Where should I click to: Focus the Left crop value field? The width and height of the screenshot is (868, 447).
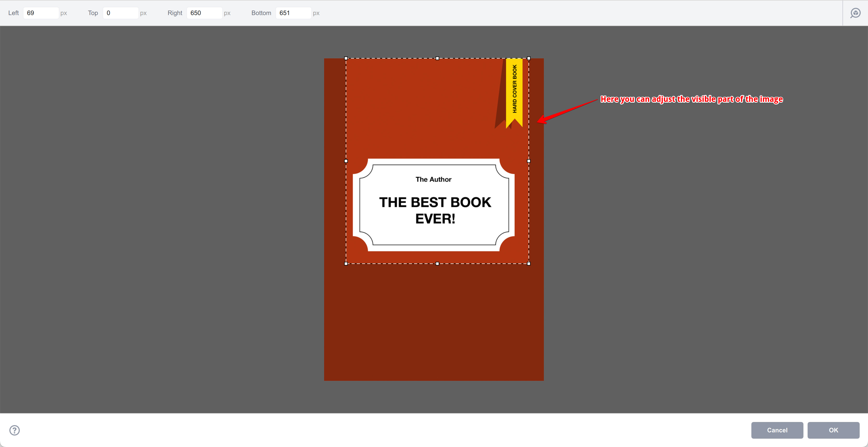41,13
